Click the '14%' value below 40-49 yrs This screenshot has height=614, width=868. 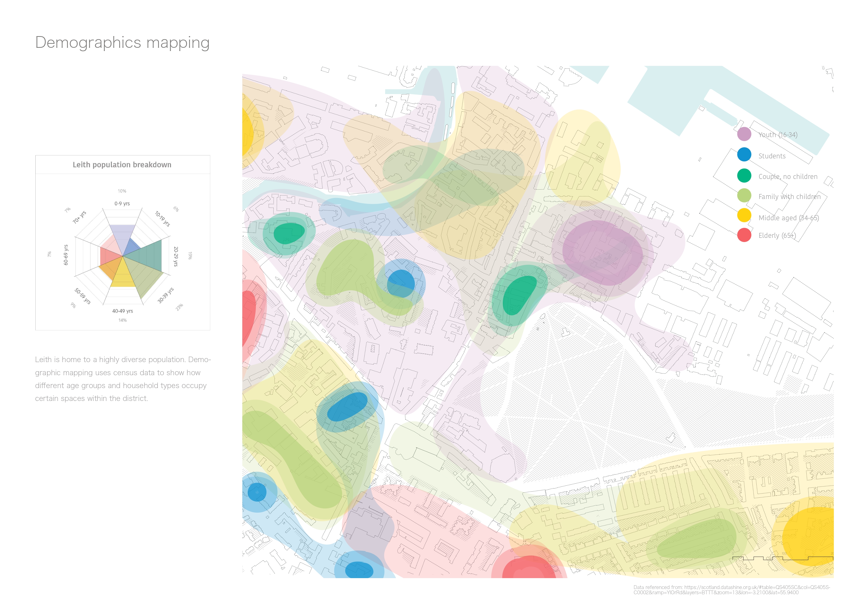click(x=122, y=320)
